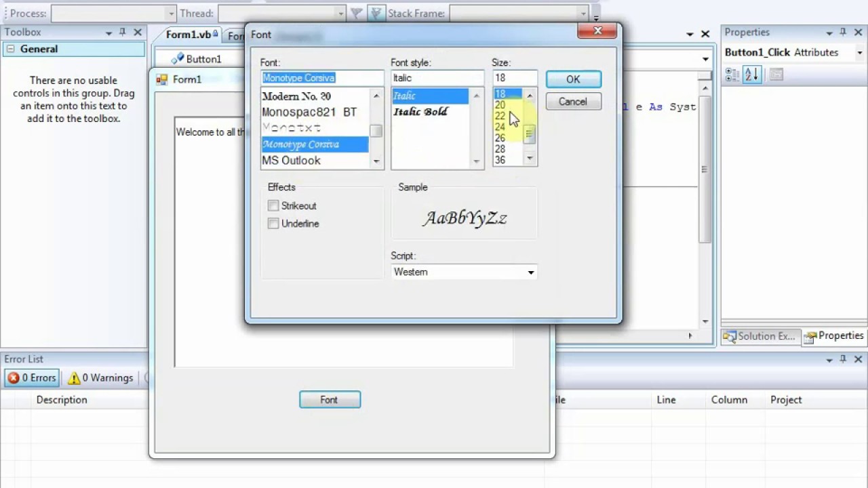Select size 26 in size list
This screenshot has height=488, width=868.
[507, 138]
